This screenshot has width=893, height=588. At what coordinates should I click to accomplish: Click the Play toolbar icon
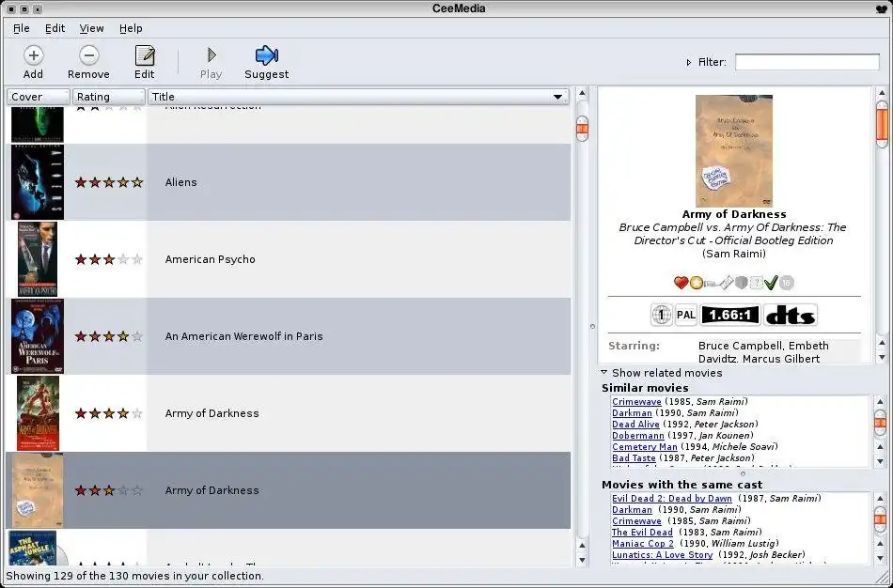(211, 55)
